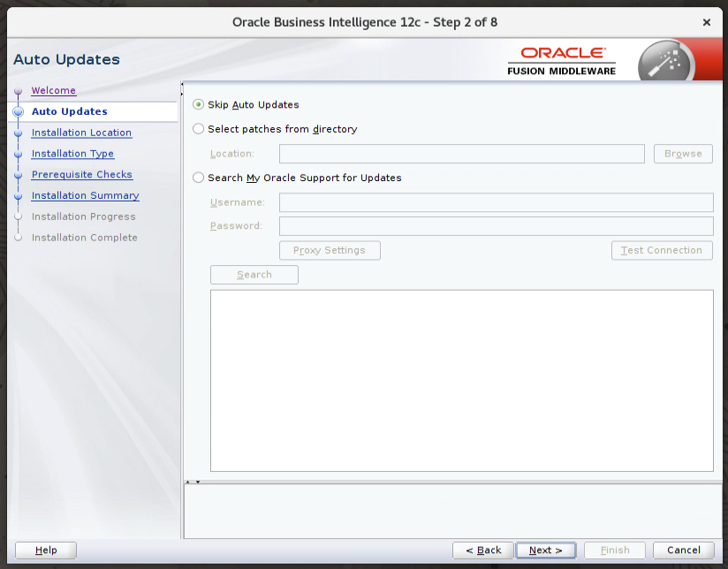Open Installation Summary step

(x=85, y=195)
